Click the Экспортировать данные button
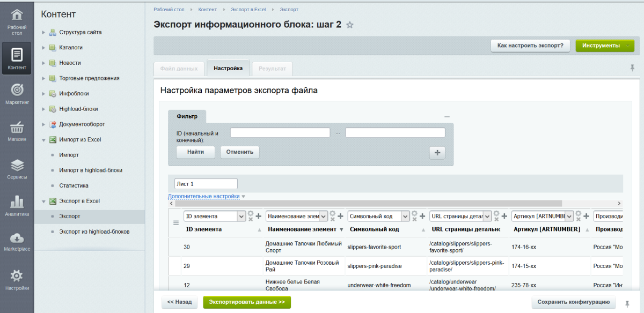 pyautogui.click(x=246, y=302)
